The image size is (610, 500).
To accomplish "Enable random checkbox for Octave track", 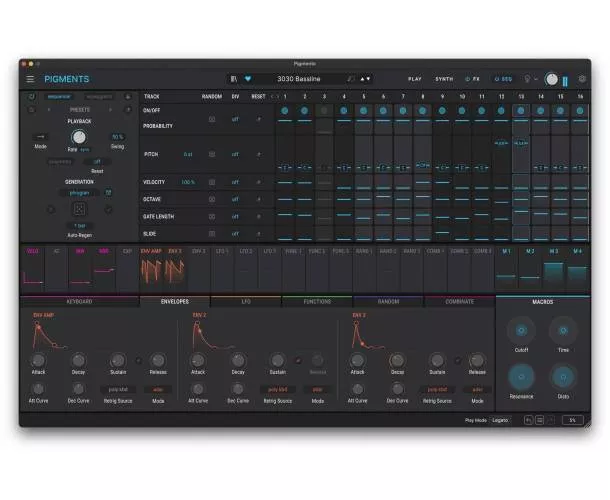I will coord(211,199).
